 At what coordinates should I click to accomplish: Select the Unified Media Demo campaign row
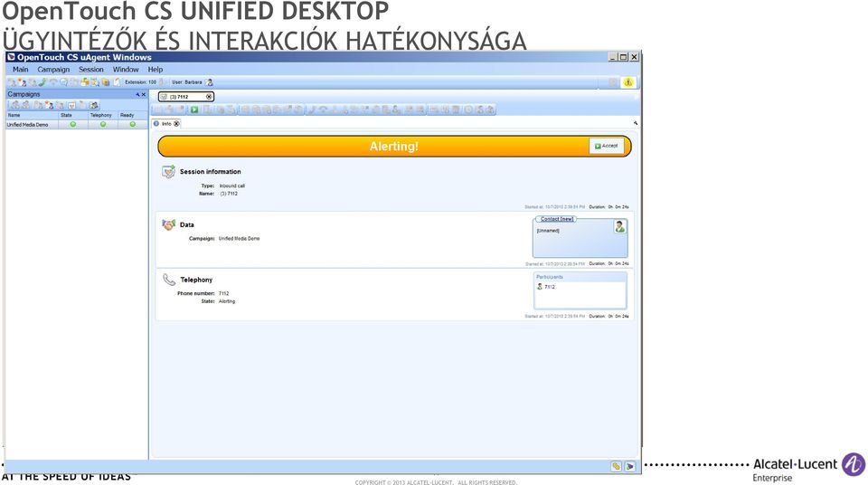[x=76, y=125]
